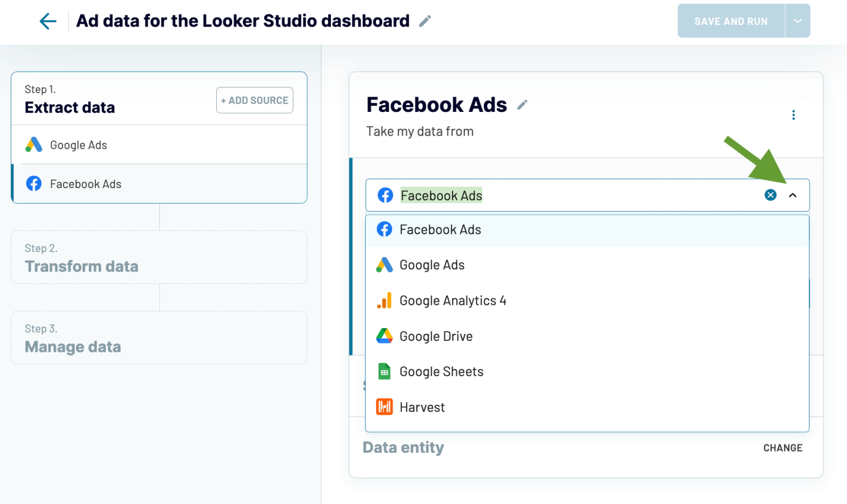Switch to the Transform data step
The width and height of the screenshot is (847, 504).
(82, 266)
